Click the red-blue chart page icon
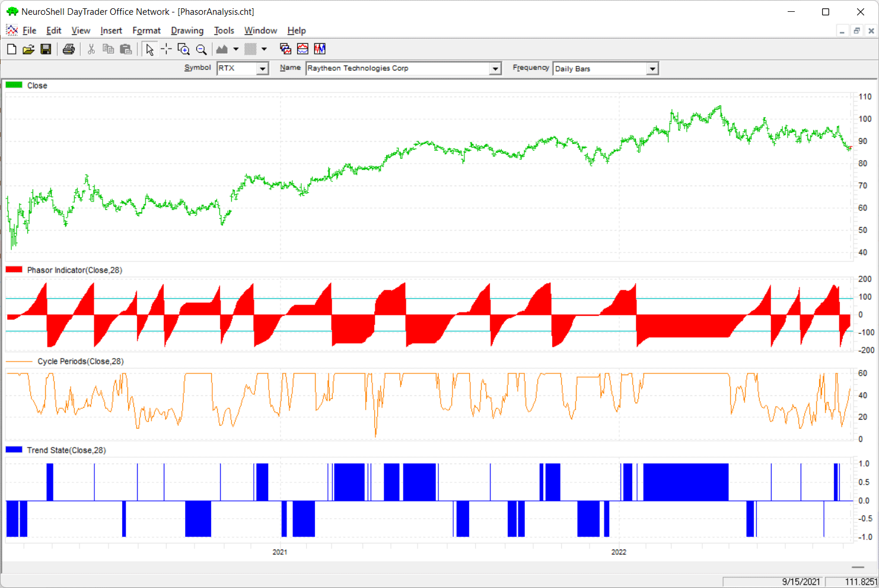This screenshot has width=879, height=588. tap(302, 49)
